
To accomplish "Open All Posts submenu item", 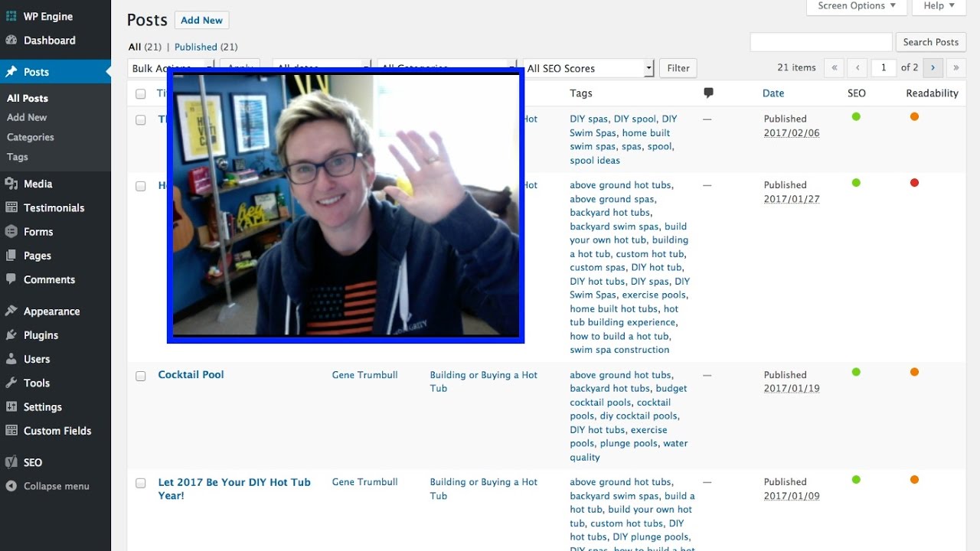I will tap(28, 98).
